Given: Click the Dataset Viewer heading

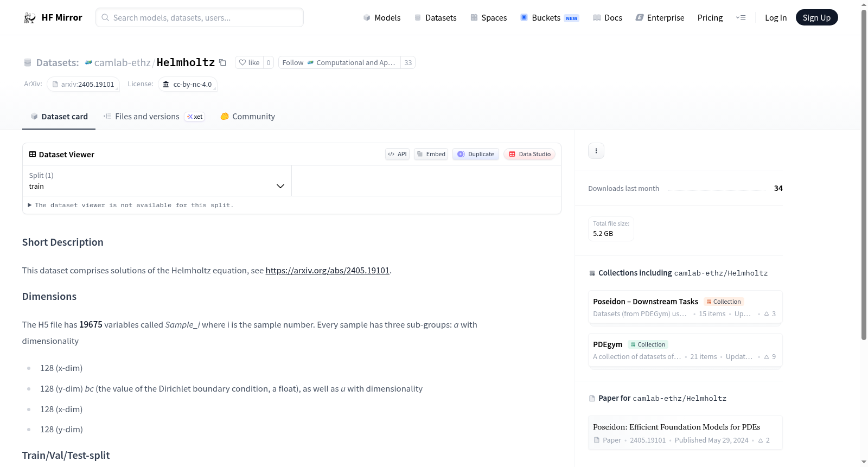Looking at the screenshot, I should (67, 155).
